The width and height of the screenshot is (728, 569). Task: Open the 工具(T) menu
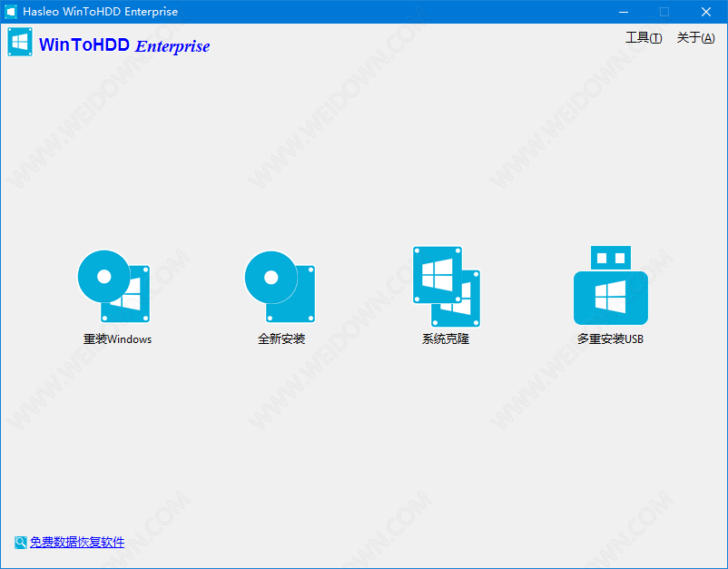point(644,37)
